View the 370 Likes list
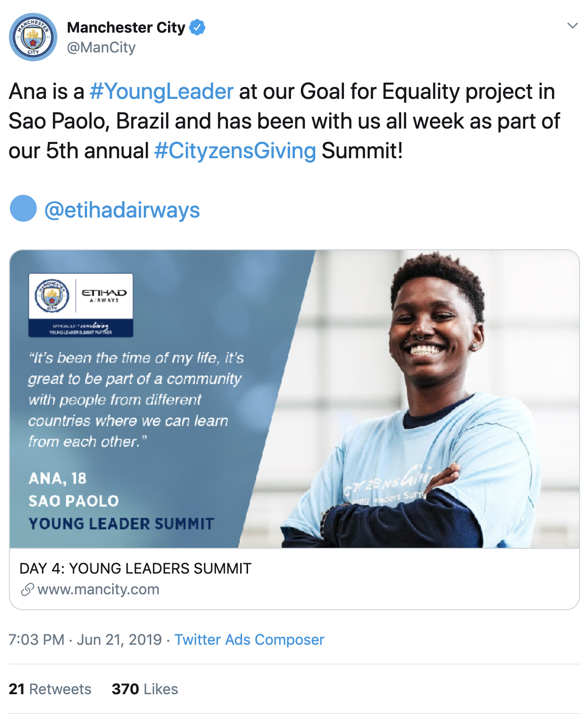 coord(145,689)
